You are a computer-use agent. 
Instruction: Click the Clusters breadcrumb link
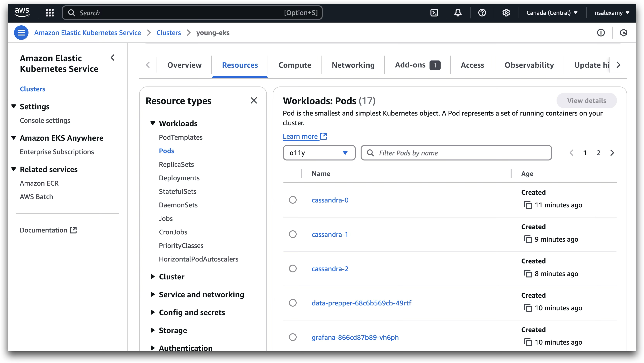pyautogui.click(x=169, y=33)
